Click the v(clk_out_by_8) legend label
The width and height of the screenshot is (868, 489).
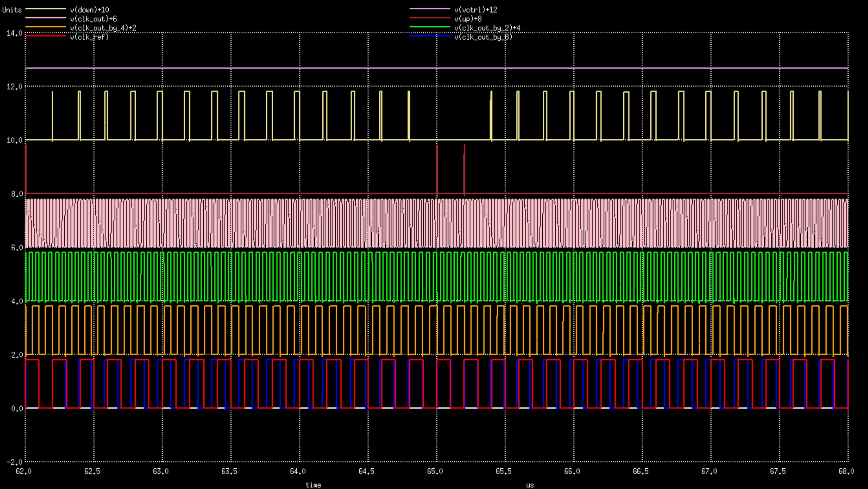pos(483,37)
